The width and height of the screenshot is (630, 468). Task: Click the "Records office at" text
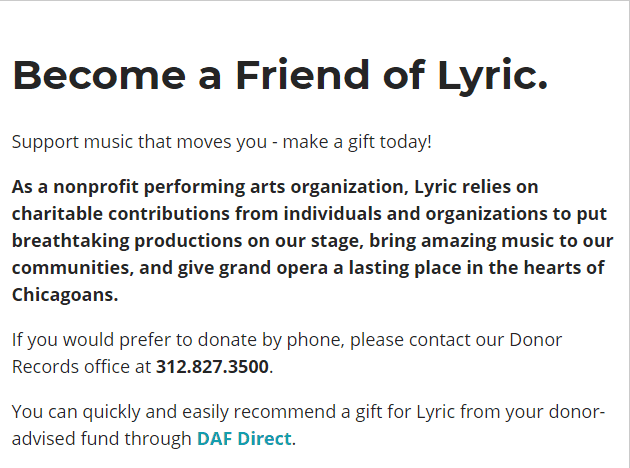[81, 366]
